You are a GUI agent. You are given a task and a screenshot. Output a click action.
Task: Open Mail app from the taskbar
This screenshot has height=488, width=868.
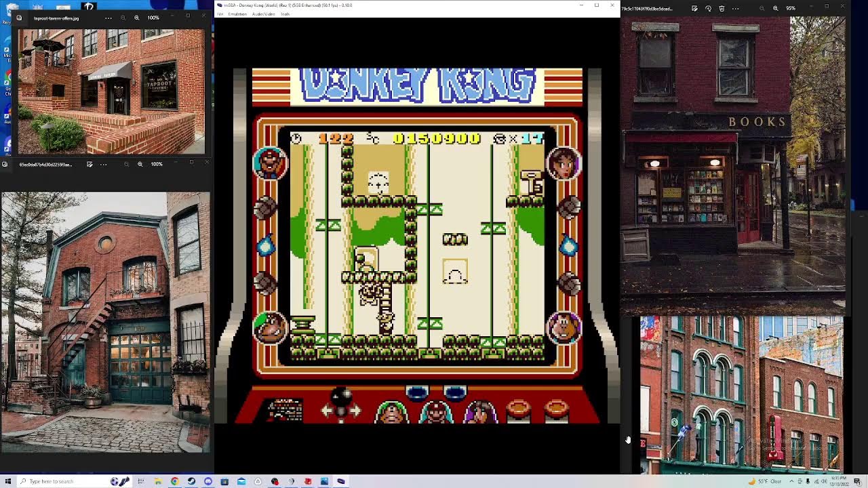(241, 481)
